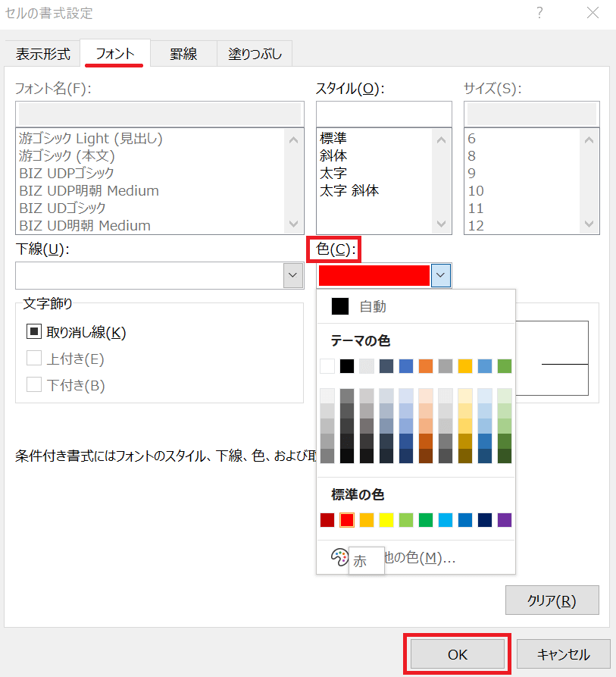This screenshot has width=616, height=677.
Task: Choose the purple standard color swatch
Action: click(x=505, y=520)
